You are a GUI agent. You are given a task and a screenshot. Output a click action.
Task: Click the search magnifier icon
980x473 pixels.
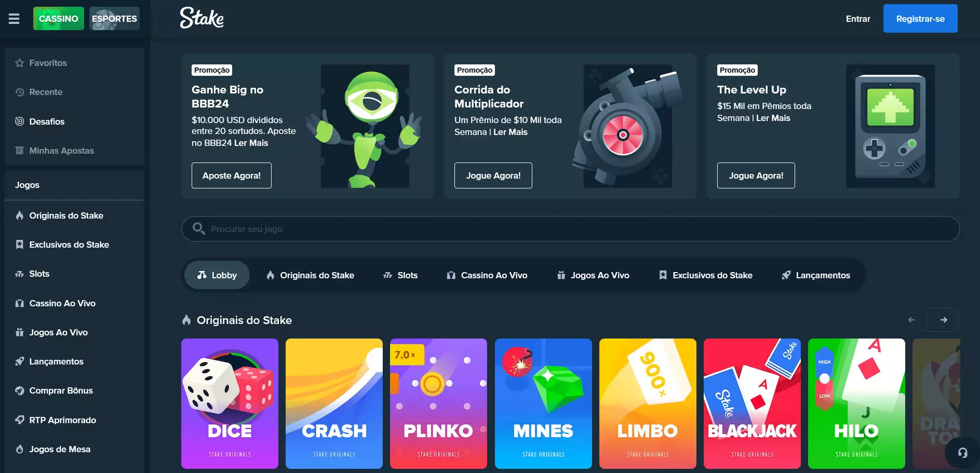click(x=198, y=228)
